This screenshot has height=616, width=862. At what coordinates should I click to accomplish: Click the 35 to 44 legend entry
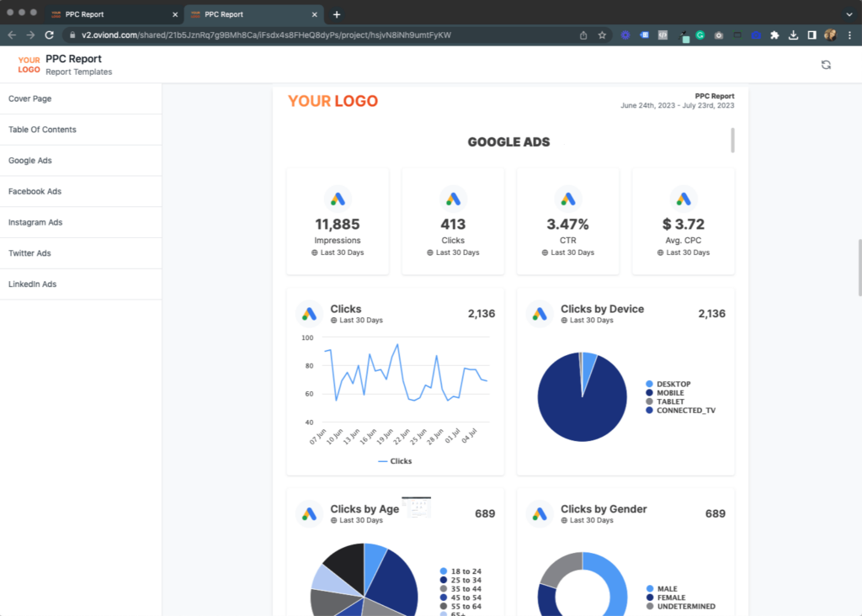(x=460, y=589)
